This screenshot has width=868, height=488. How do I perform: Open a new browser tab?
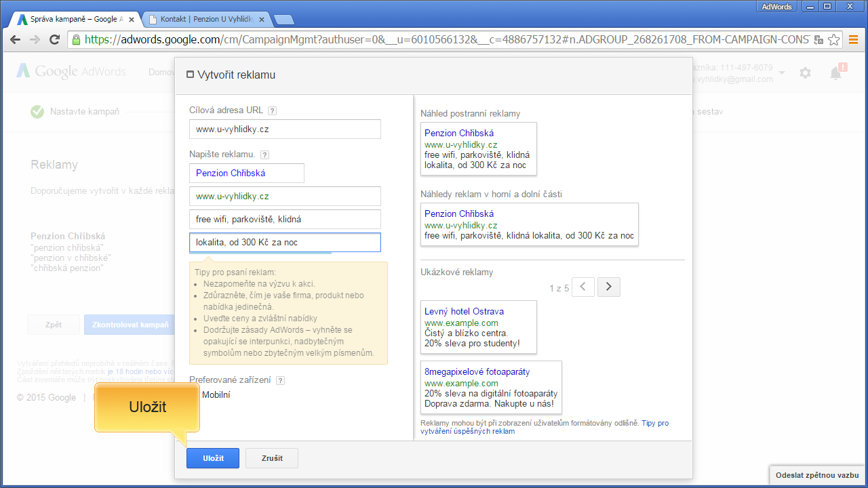coord(283,20)
